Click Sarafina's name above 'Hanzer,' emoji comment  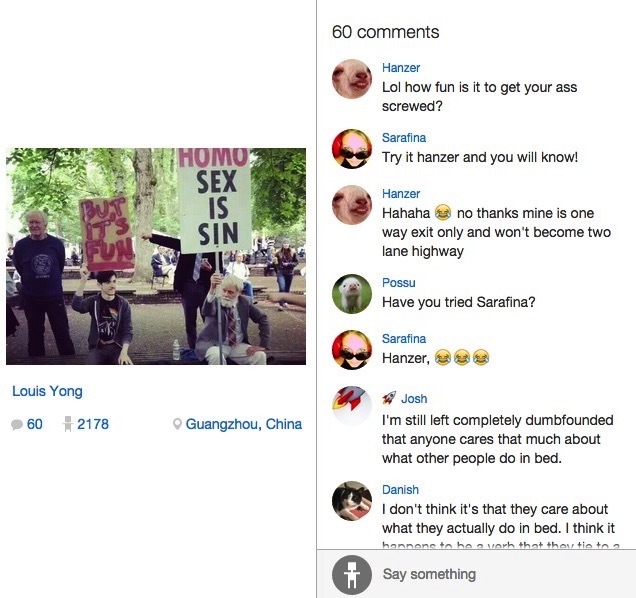(x=404, y=339)
